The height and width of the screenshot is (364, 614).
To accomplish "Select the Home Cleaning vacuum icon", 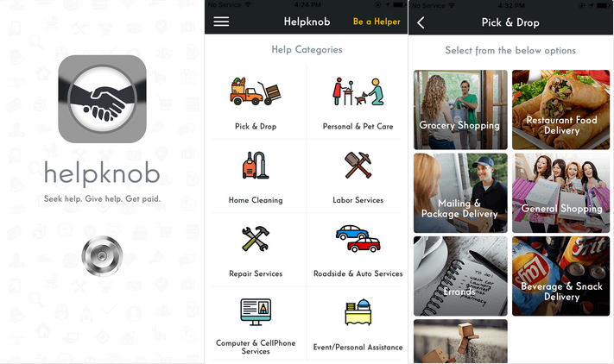I will coord(256,165).
